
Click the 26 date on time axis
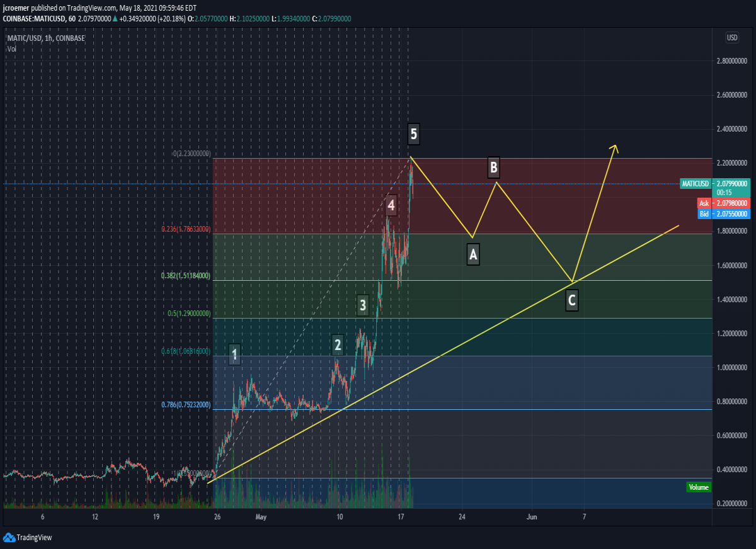(217, 517)
